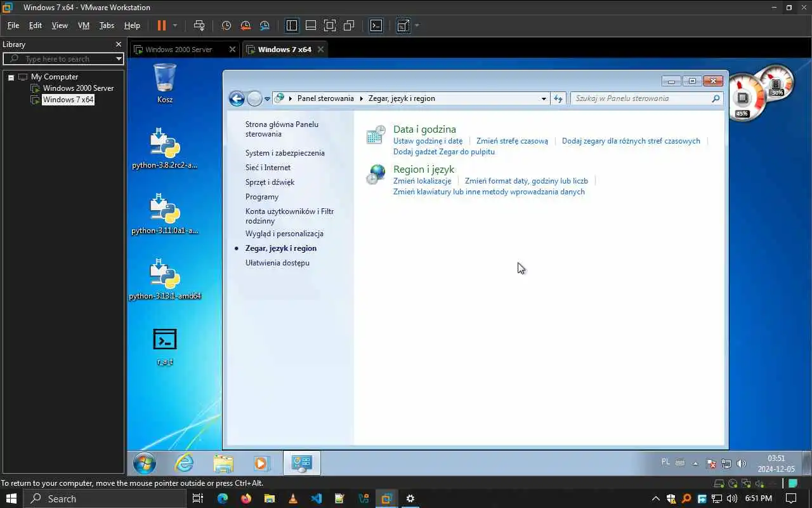Click the back arrow in Control Panel
This screenshot has width=812, height=508.
237,98
